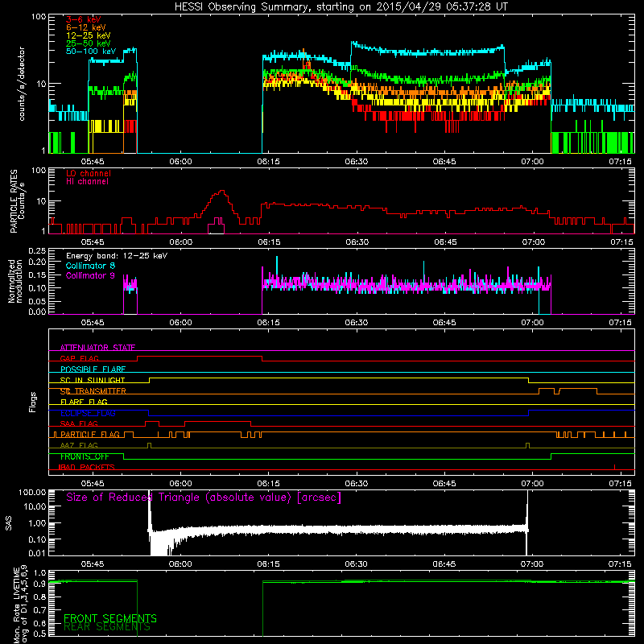The image size is (644, 644).
Task: Select the '3-6 keV' legend entry
Action: coord(83,19)
